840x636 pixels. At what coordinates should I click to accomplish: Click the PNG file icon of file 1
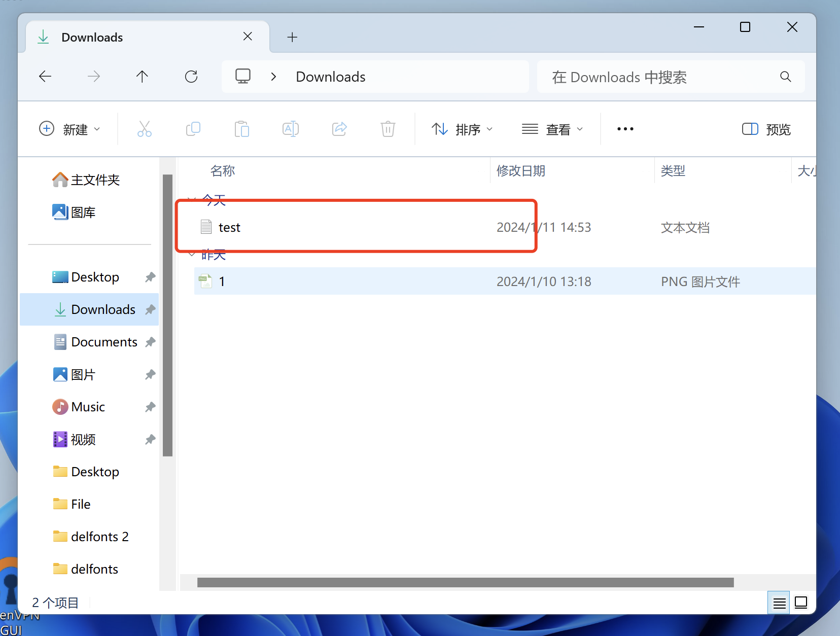coord(205,281)
